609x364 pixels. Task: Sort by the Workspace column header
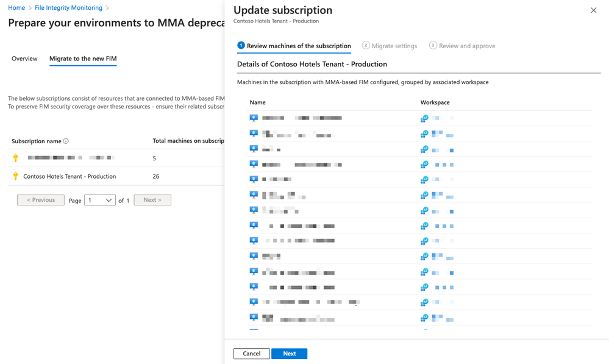click(435, 102)
